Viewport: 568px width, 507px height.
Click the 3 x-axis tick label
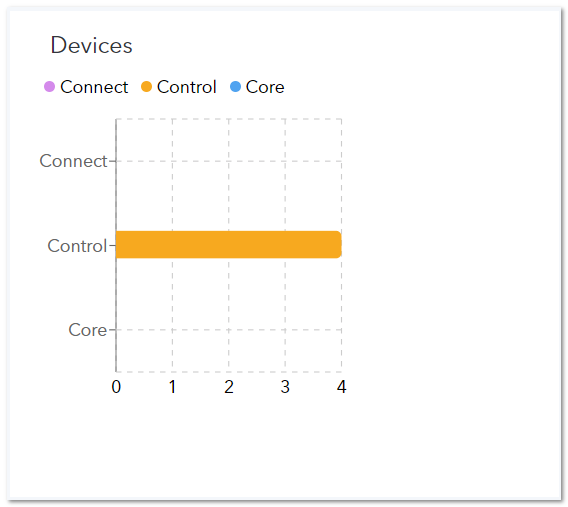tap(285, 387)
